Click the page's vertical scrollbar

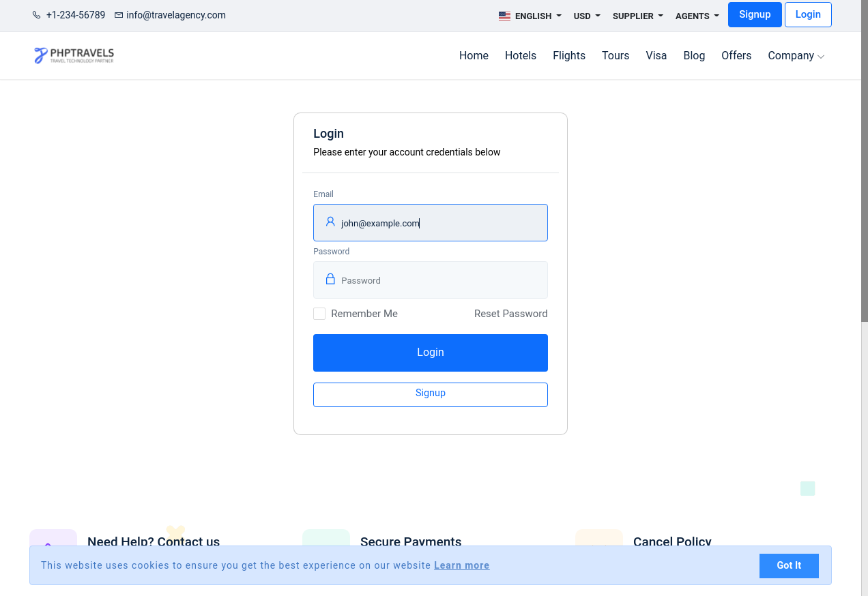864,164
